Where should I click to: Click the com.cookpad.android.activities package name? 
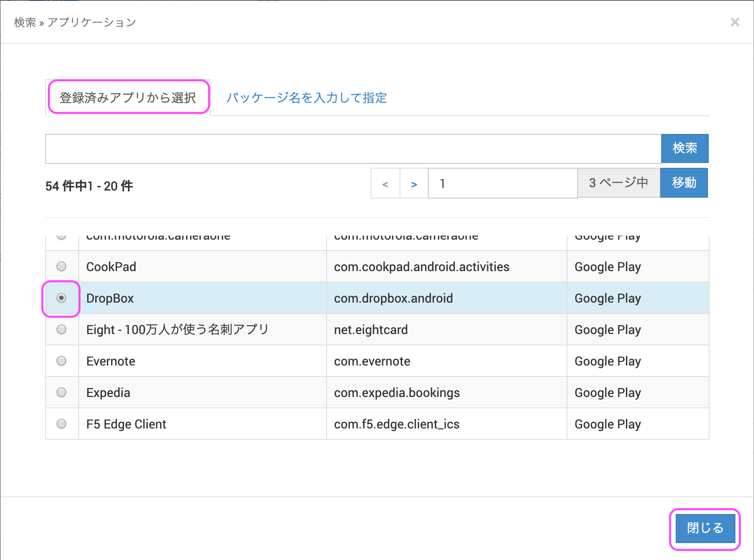[x=421, y=267]
